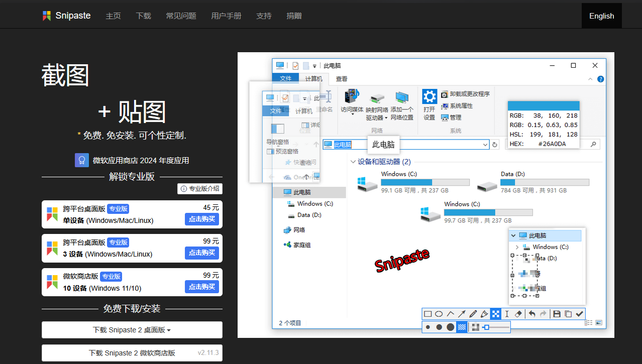Select 网络 in navigation pane
Screen dimensions: 642x364
[294, 230]
